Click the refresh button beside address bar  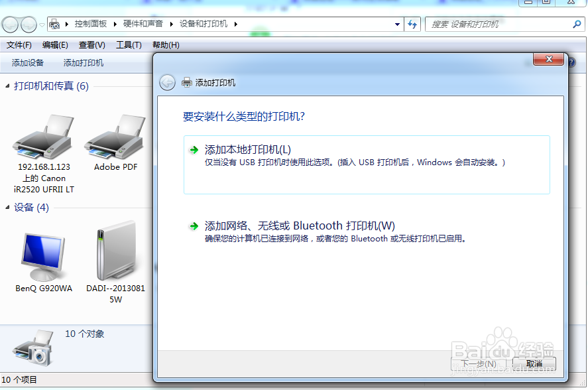pyautogui.click(x=412, y=25)
